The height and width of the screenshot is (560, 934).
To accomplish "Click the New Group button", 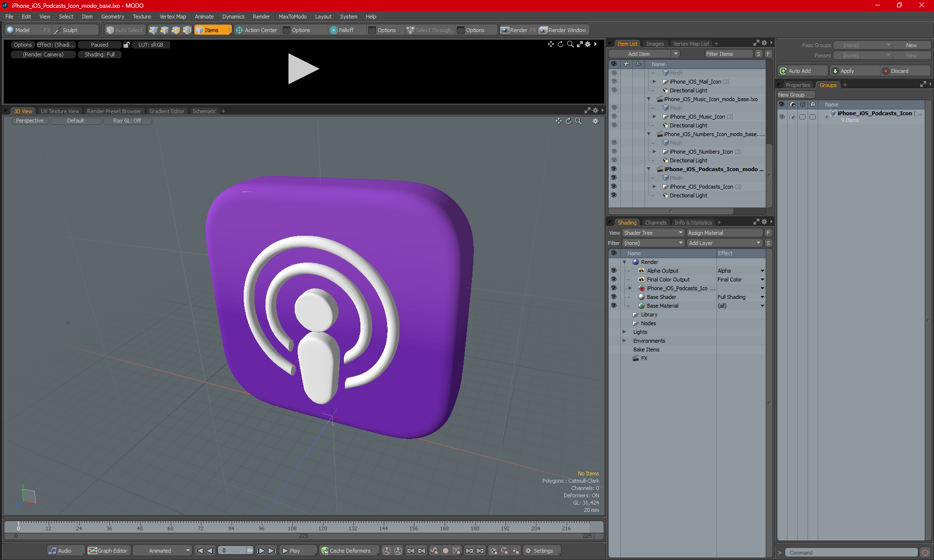I will click(795, 95).
